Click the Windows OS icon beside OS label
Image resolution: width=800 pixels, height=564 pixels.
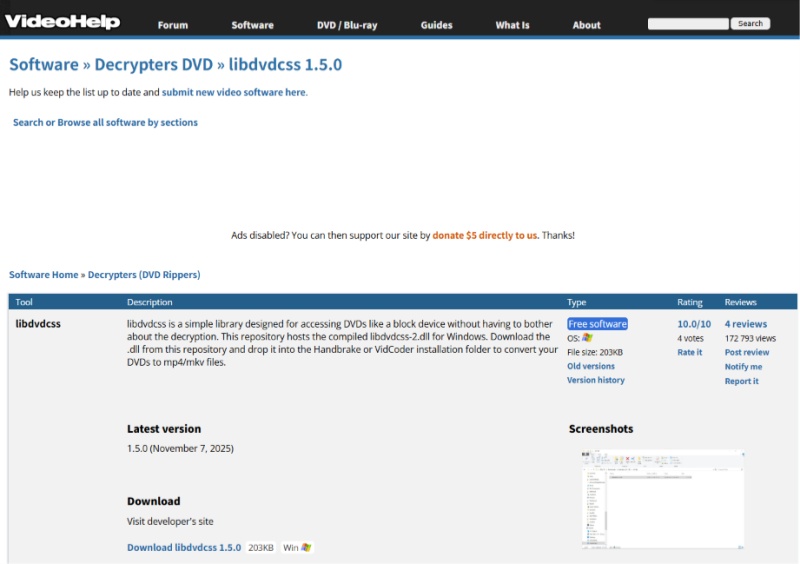tap(587, 338)
